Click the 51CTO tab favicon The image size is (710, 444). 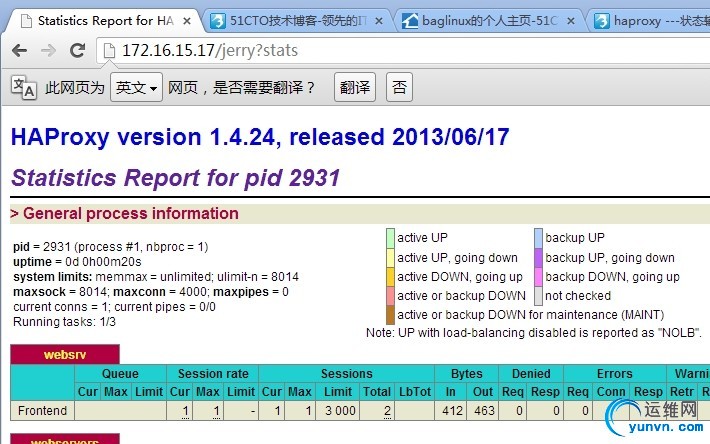click(218, 21)
